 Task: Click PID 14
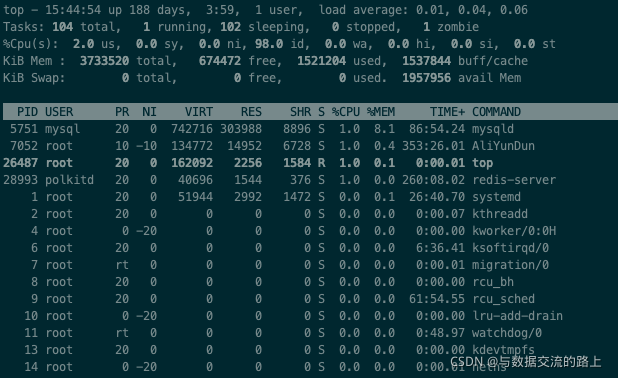(x=31, y=367)
